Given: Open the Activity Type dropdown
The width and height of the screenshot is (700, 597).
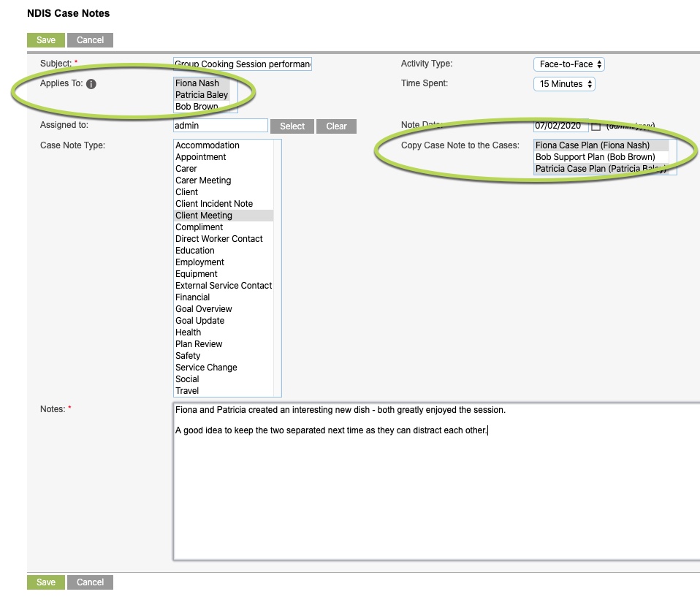Looking at the screenshot, I should click(x=569, y=64).
